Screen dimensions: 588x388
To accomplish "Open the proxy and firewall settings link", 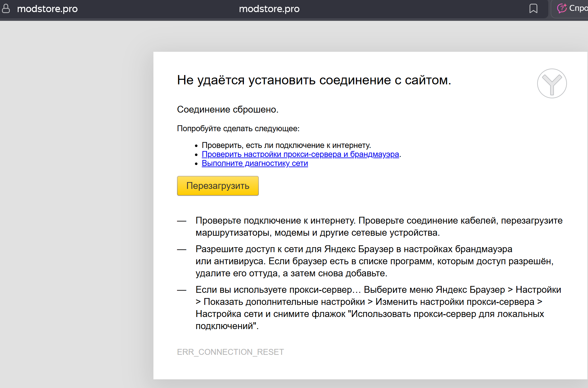I will point(300,154).
